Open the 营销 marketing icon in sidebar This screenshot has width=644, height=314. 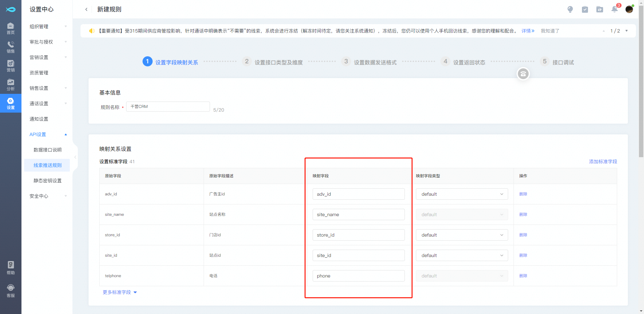click(x=10, y=66)
